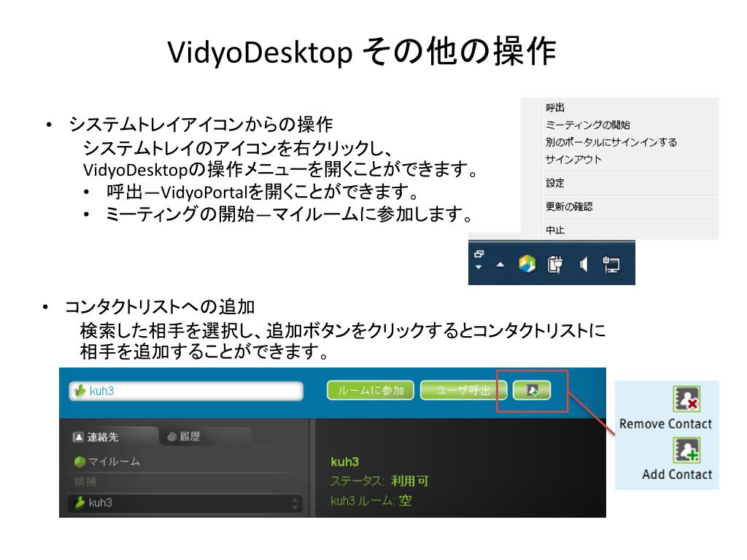Click the VidyoDesktop system tray icon

point(527,264)
